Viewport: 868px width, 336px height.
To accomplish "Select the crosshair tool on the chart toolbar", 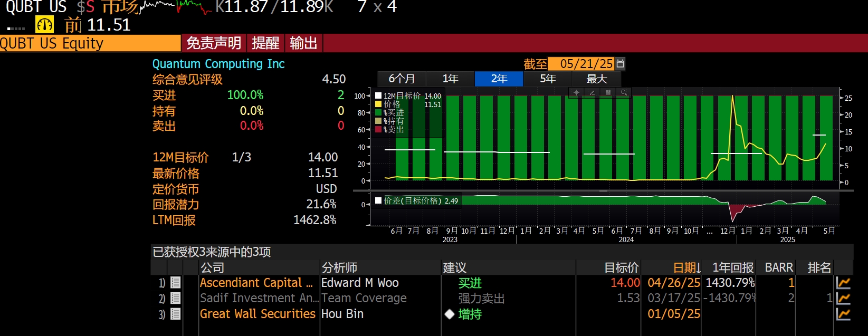I will click(576, 93).
